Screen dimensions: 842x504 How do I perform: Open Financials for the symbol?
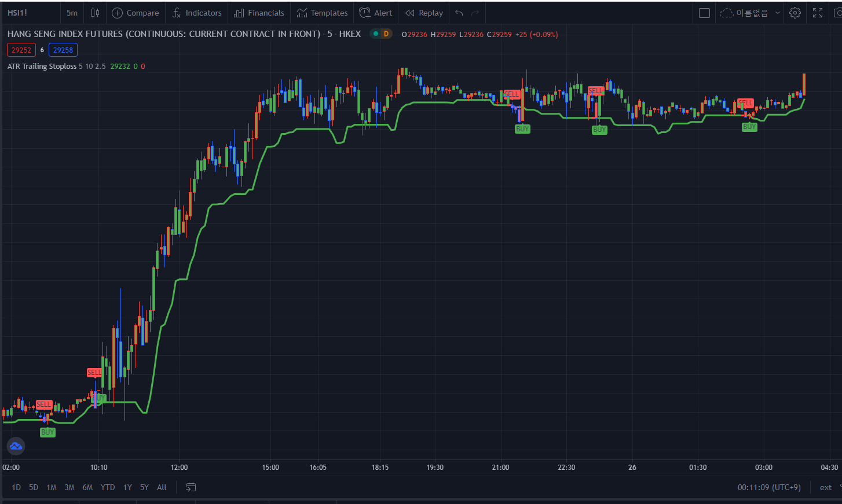[259, 13]
